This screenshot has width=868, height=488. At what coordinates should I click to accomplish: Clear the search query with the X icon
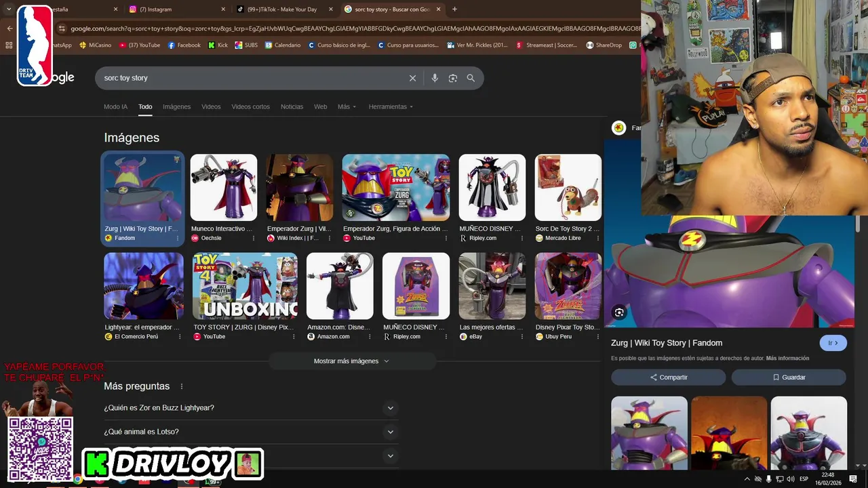pos(412,78)
